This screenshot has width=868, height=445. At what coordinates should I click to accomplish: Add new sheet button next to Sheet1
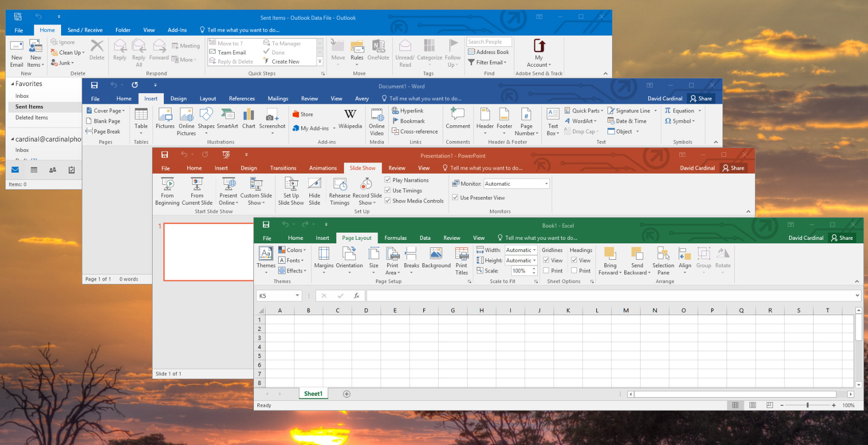pos(346,394)
